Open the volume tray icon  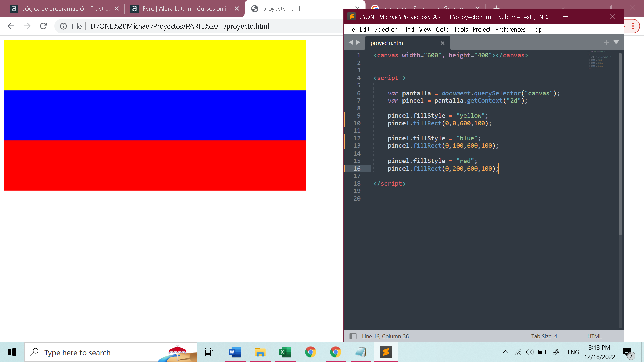pos(530,352)
